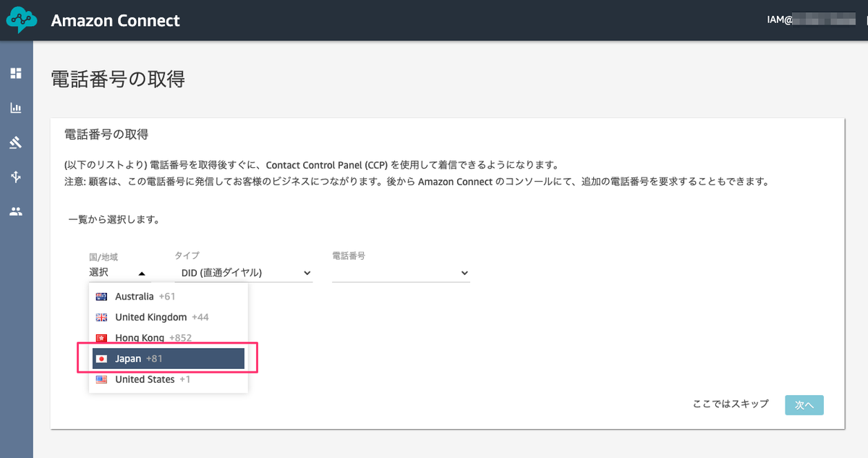The image size is (868, 458).
Task: Click the IAM user account label
Action: coord(812,20)
